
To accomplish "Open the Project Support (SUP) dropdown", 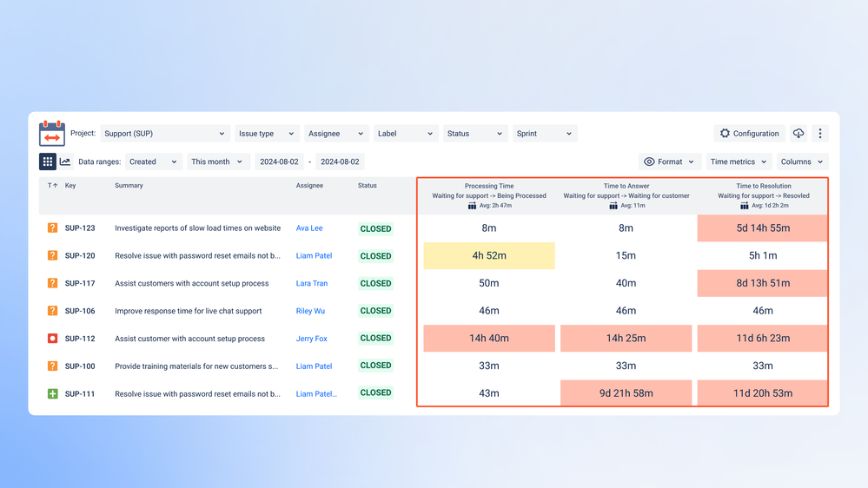I will click(x=164, y=134).
